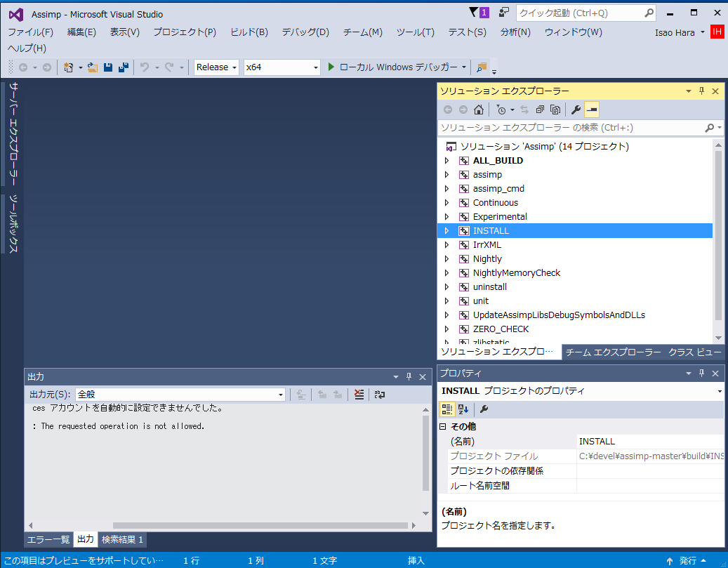Click the Open File folder icon

pos(93,67)
